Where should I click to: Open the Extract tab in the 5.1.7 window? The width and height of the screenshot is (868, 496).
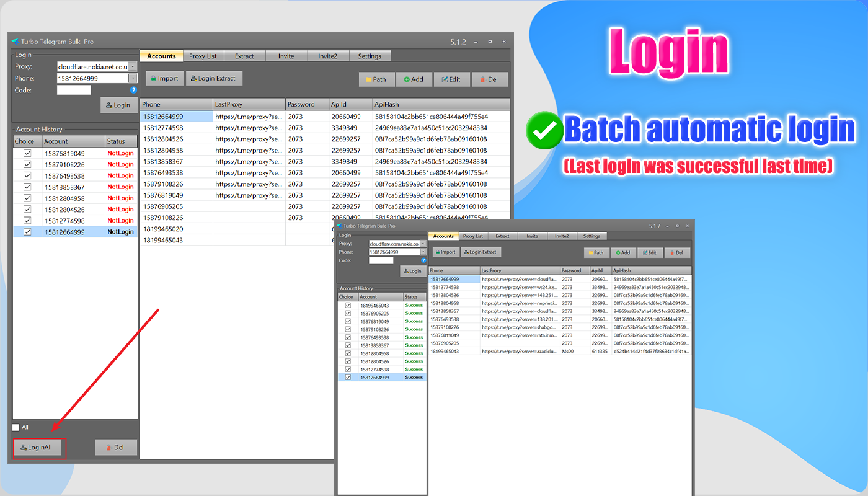[502, 236]
